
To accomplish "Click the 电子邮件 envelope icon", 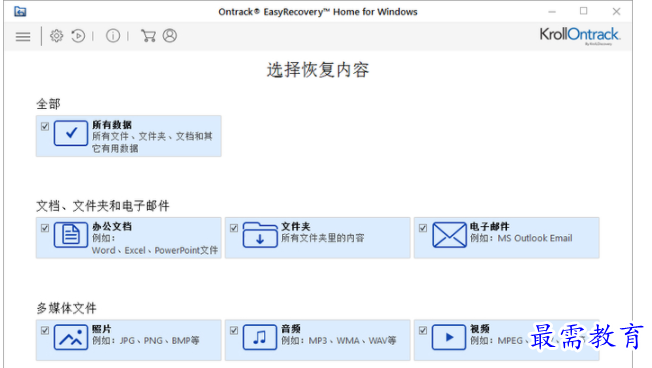I will coord(449,235).
